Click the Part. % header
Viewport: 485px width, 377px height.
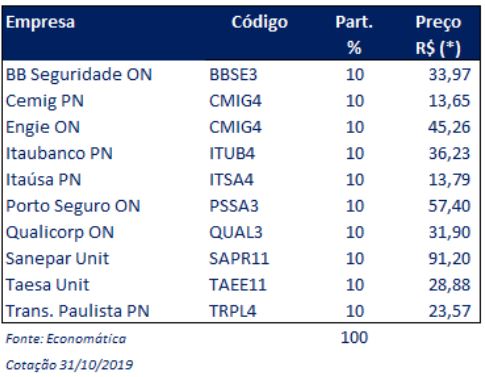pyautogui.click(x=354, y=35)
